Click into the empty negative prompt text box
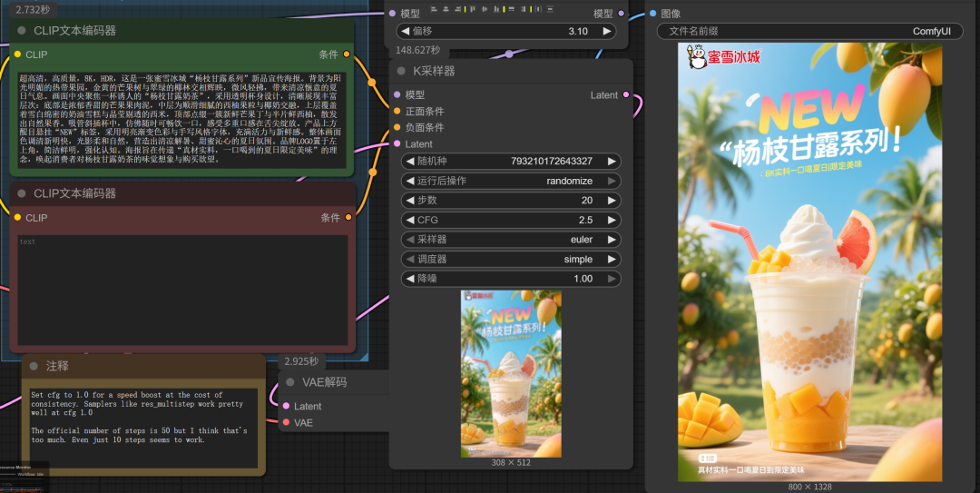 [x=181, y=290]
